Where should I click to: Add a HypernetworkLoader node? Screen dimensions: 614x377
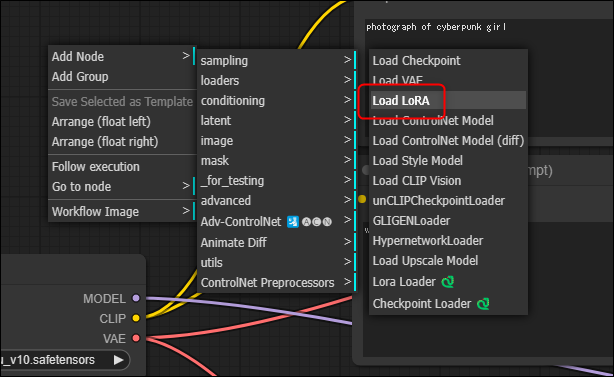pyautogui.click(x=448, y=240)
